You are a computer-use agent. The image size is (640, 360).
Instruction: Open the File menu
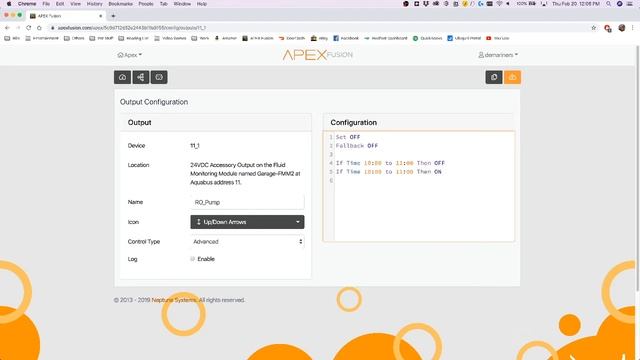[x=46, y=4]
